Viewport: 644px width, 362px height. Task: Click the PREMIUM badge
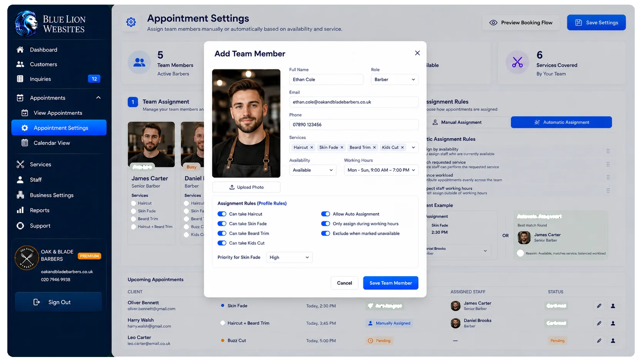pos(89,256)
